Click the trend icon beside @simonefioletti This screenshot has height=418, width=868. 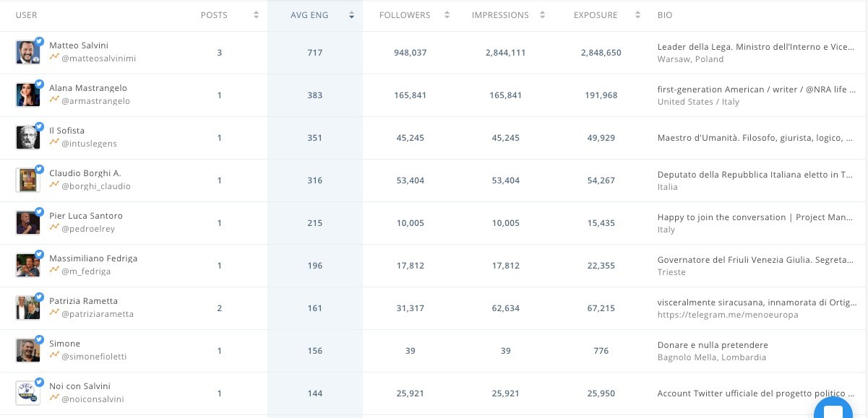(54, 356)
